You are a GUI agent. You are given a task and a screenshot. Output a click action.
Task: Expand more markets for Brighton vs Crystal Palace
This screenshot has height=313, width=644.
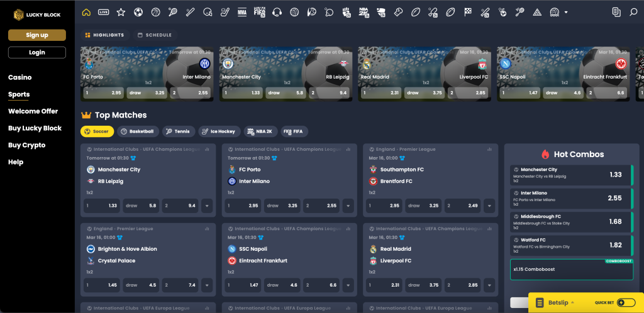pos(207,285)
